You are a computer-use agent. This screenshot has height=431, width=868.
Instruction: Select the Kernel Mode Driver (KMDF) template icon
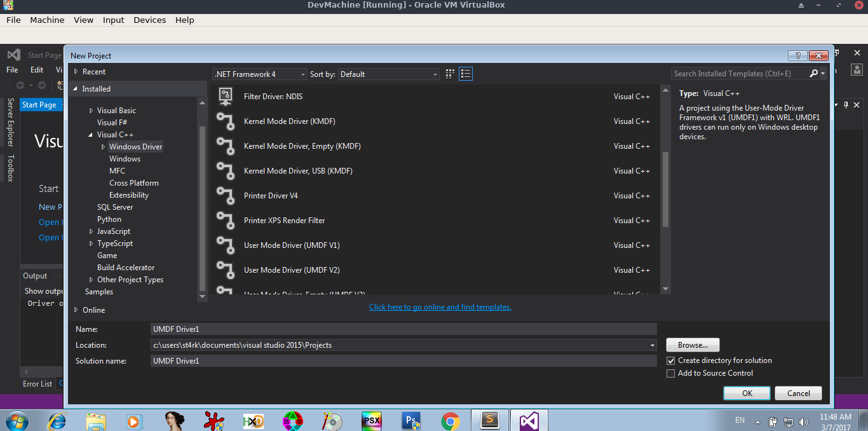[x=225, y=121]
